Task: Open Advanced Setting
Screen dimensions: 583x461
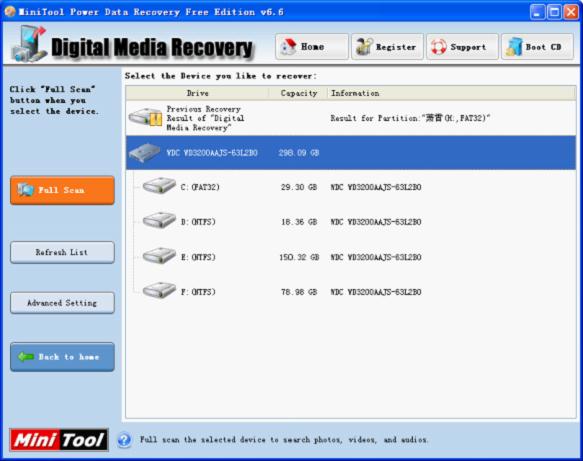Action: click(62, 303)
